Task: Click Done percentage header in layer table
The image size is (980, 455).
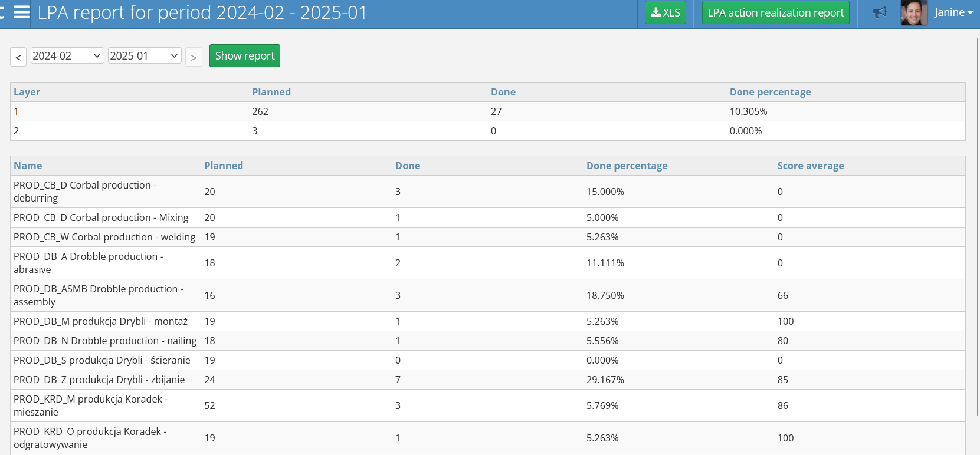Action: pyautogui.click(x=769, y=92)
